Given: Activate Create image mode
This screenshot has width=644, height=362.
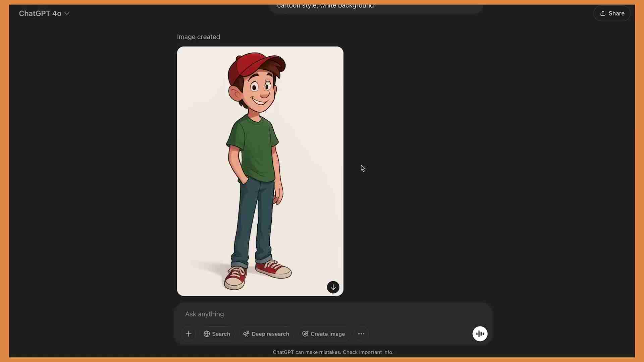Looking at the screenshot, I should click(323, 334).
